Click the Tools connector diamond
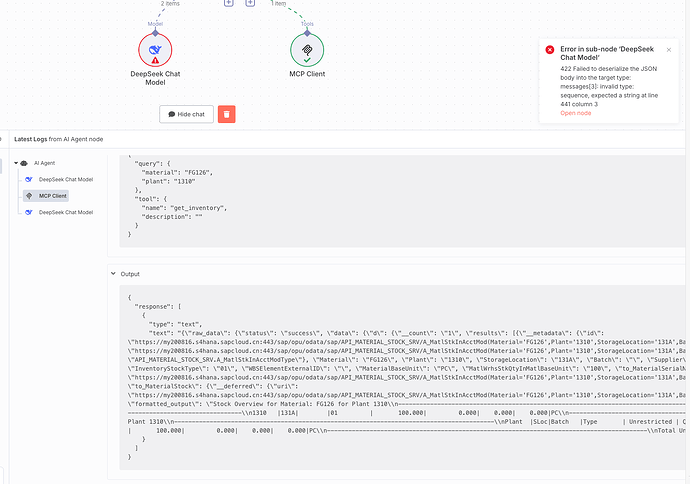This screenshot has height=484, width=690. click(x=307, y=33)
